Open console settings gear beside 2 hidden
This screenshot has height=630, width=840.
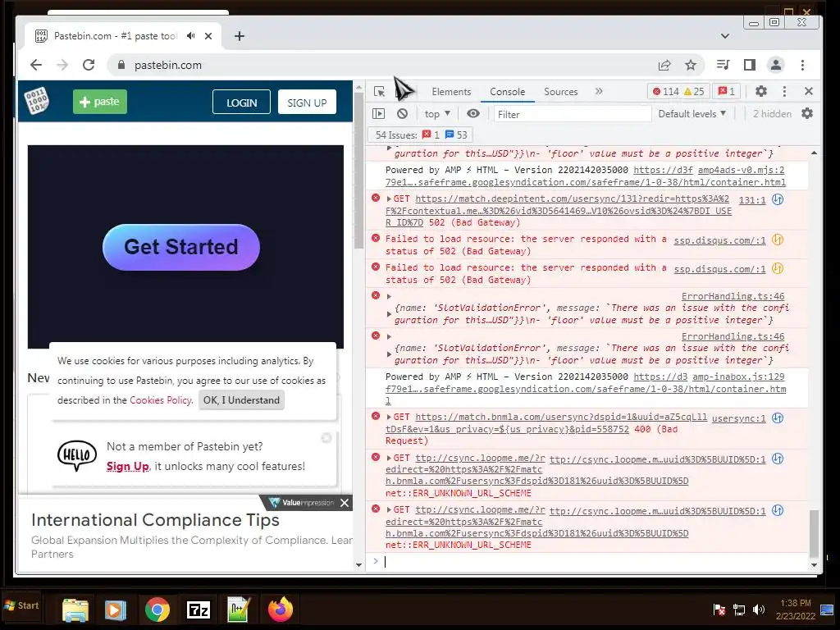807,113
